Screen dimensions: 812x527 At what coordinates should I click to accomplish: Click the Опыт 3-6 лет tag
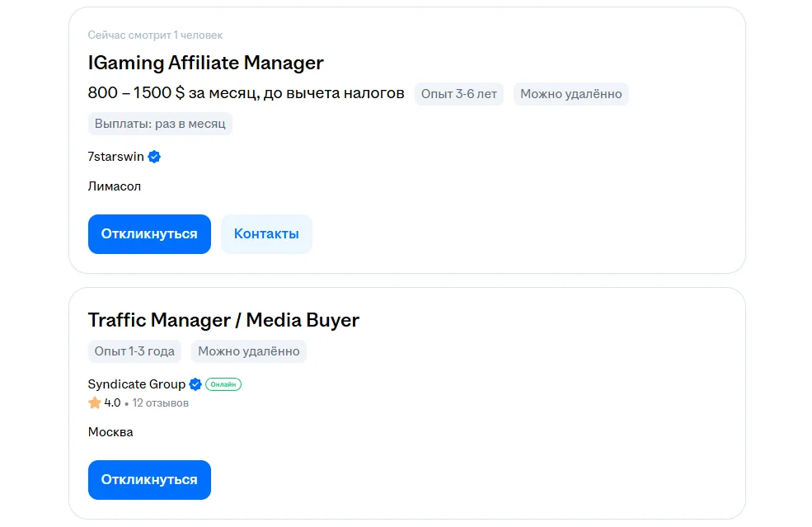coord(458,94)
